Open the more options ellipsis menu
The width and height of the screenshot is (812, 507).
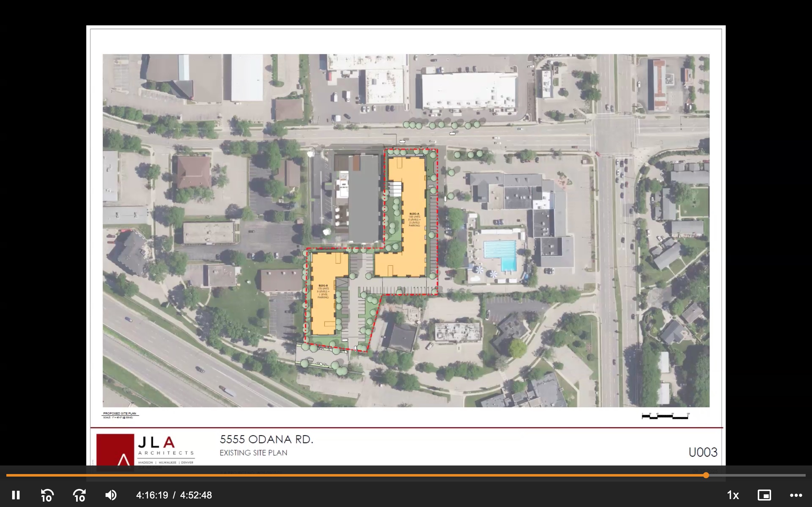coord(796,495)
